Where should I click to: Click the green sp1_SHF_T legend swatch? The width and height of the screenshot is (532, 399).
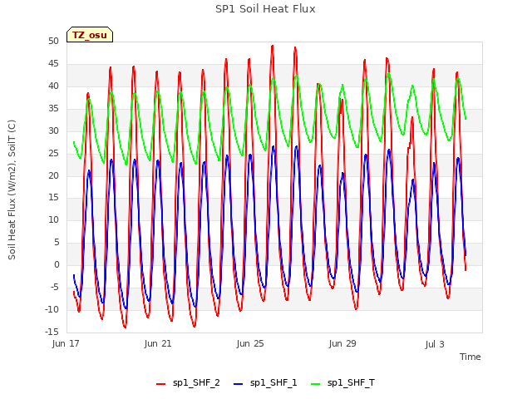coord(316,384)
